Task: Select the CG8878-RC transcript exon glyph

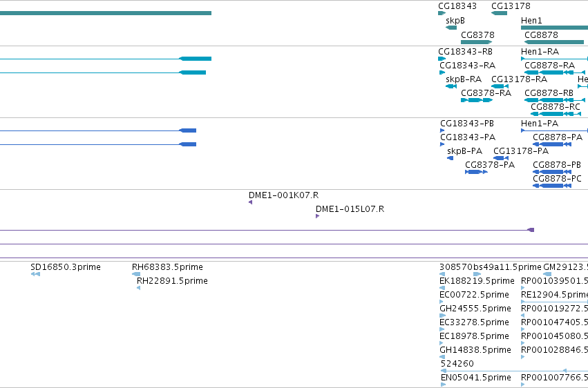Action: pyautogui.click(x=556, y=114)
